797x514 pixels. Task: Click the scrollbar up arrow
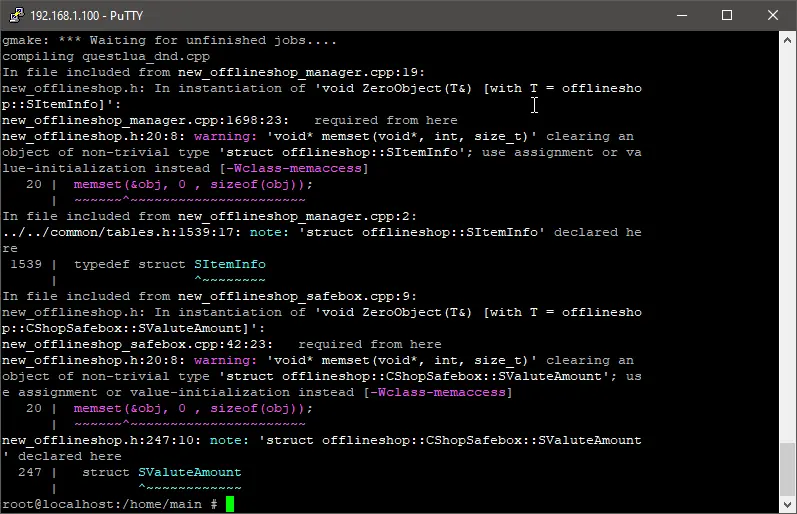(x=787, y=41)
